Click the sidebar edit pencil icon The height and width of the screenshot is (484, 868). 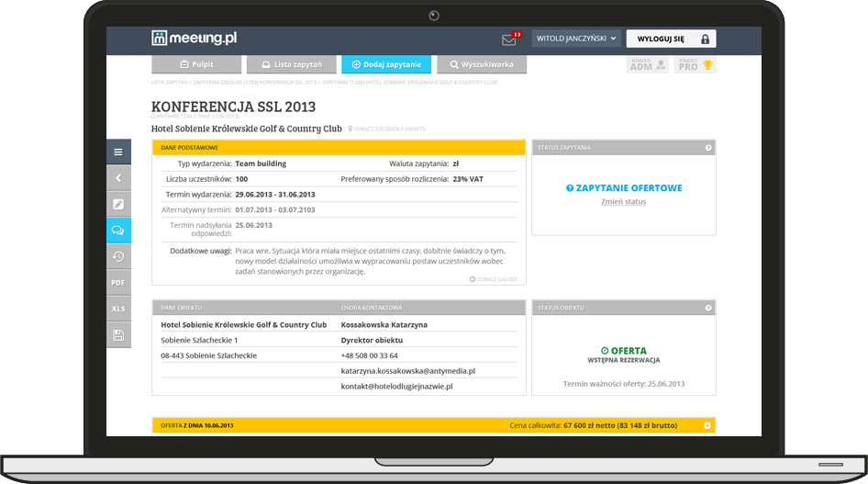pyautogui.click(x=118, y=204)
